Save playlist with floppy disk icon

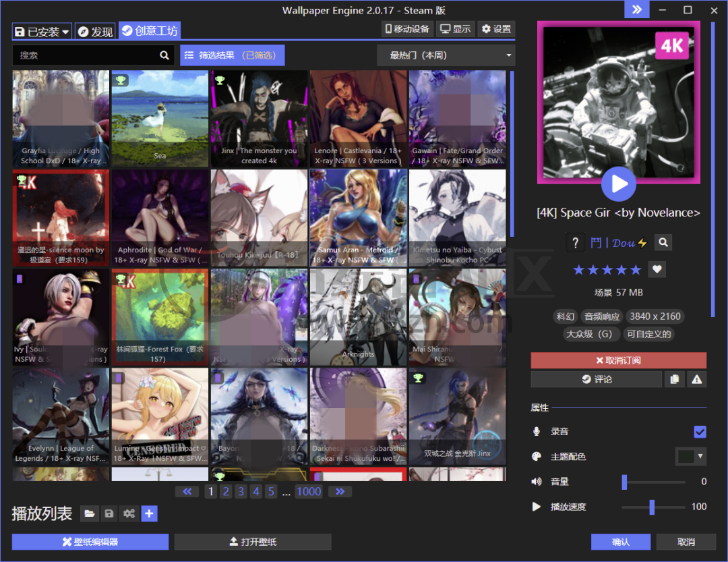click(109, 513)
